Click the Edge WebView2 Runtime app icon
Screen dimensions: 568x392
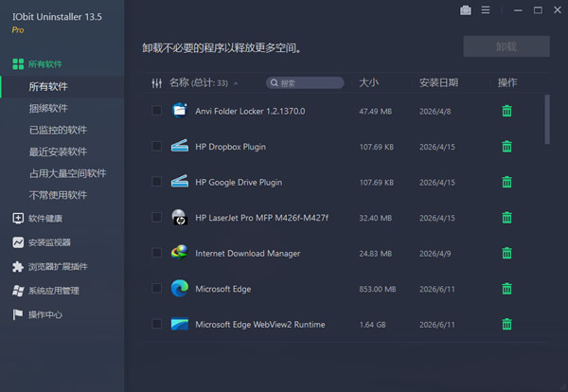coord(180,324)
